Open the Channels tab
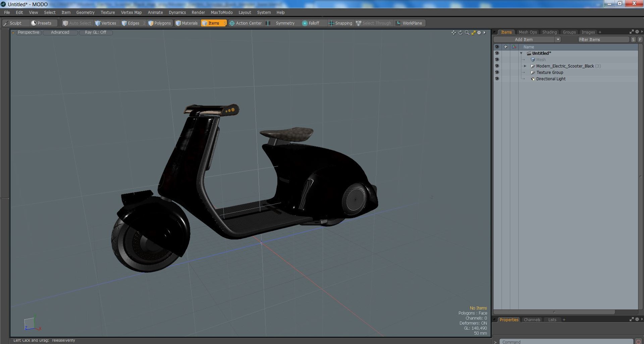 tap(532, 320)
